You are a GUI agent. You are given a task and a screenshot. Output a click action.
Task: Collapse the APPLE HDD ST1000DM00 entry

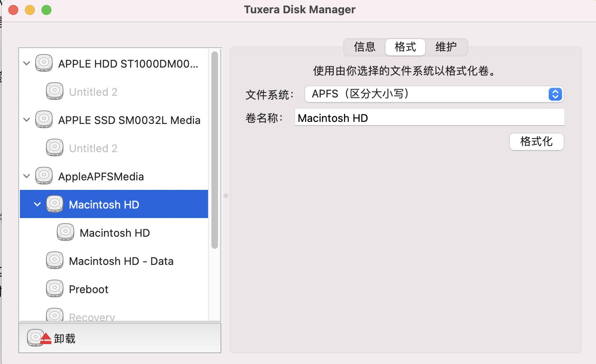[26, 63]
